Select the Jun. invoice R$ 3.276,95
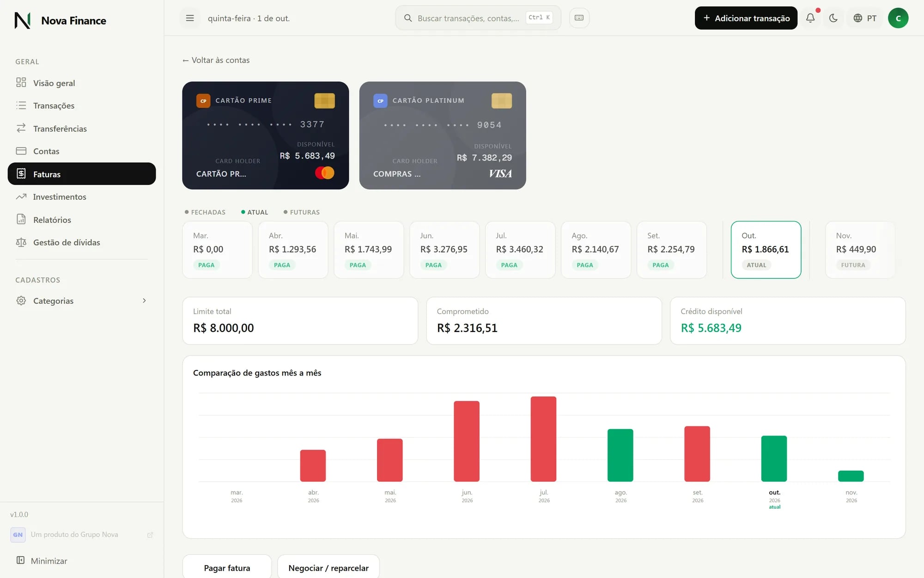The height and width of the screenshot is (578, 924). click(444, 250)
